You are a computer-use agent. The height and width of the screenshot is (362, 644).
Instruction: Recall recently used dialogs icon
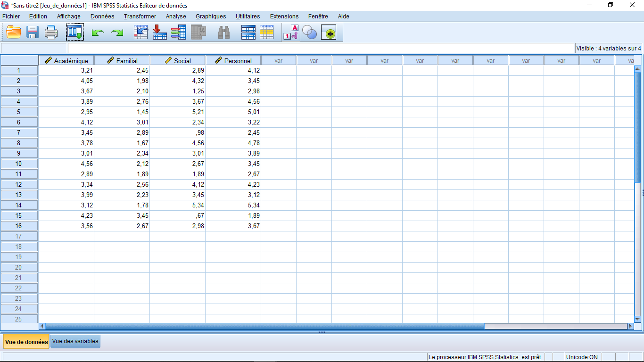tap(74, 33)
